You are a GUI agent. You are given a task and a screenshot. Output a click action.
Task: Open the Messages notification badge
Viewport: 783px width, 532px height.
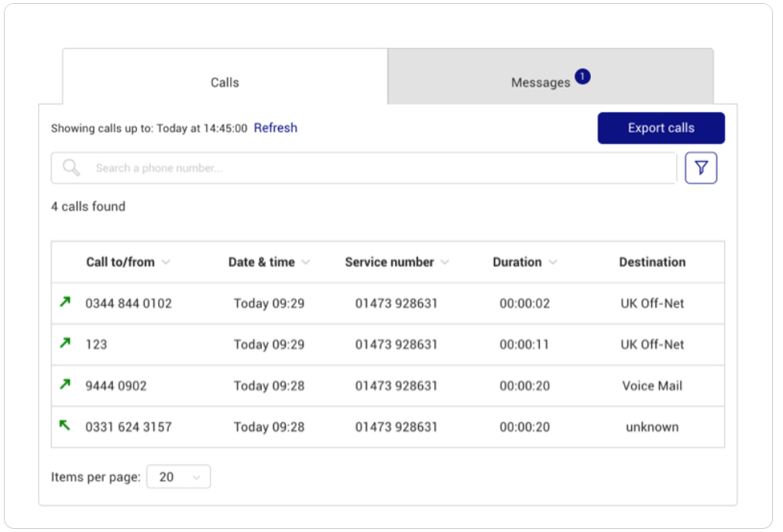[582, 77]
